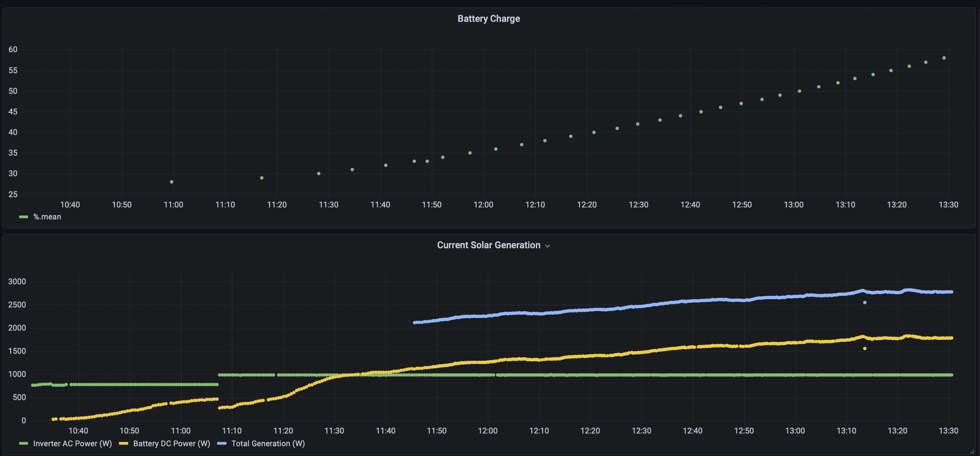The image size is (980, 456).
Task: Toggle the %.mean series in legend
Action: tap(47, 217)
